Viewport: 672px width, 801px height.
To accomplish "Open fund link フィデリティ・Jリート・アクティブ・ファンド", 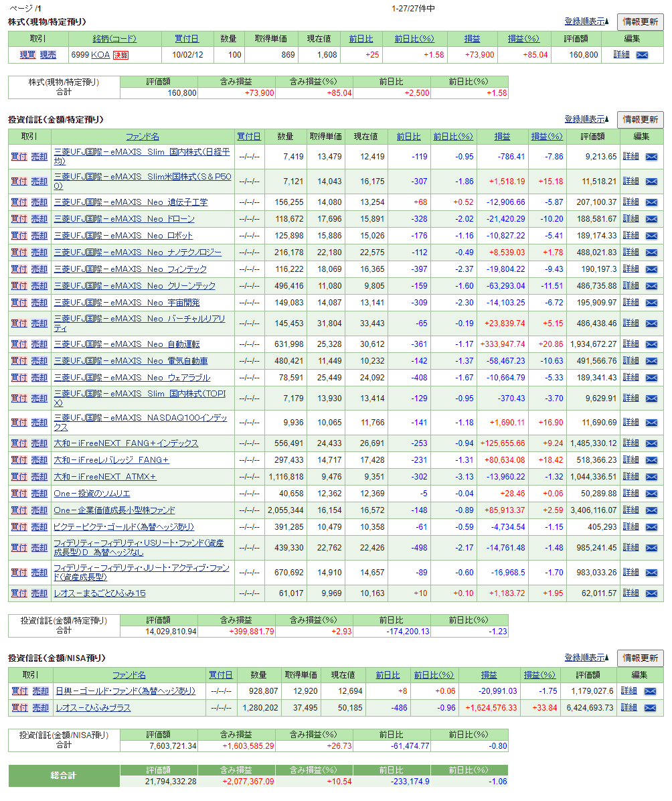I will 141,573.
